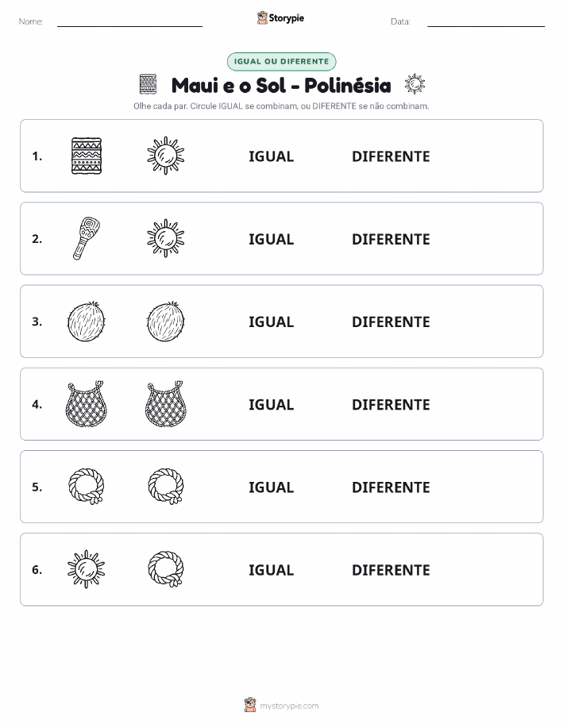Choose IGUAL for row 5
563x728 pixels.
[272, 487]
